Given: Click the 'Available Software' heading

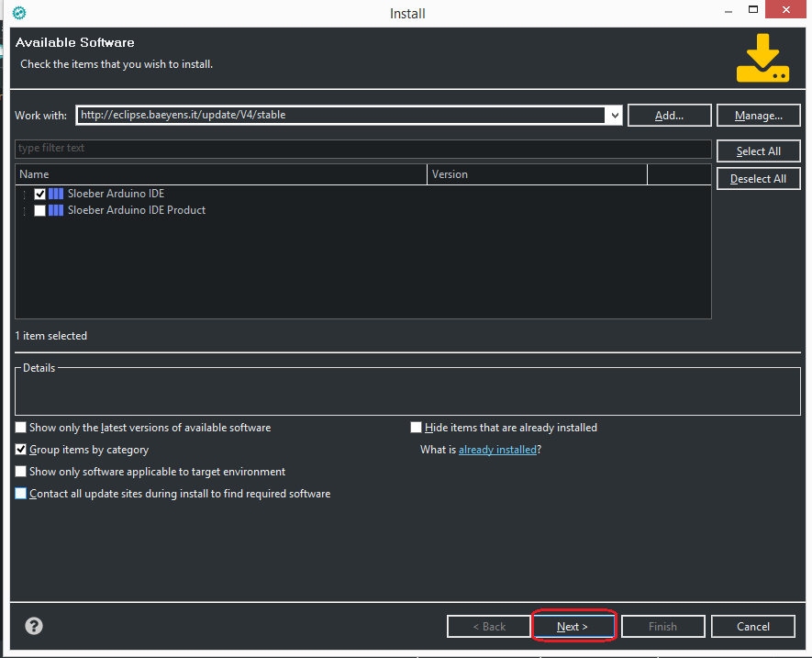Looking at the screenshot, I should coord(75,42).
